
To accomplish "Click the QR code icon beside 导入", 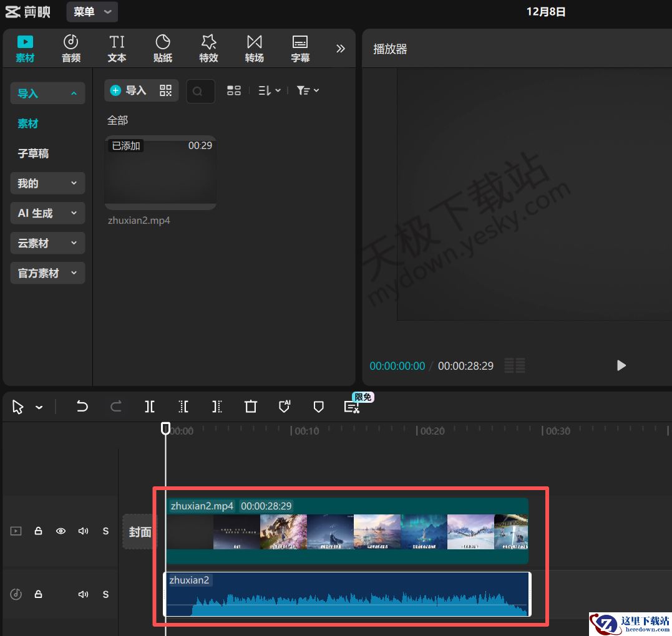I will coord(165,90).
